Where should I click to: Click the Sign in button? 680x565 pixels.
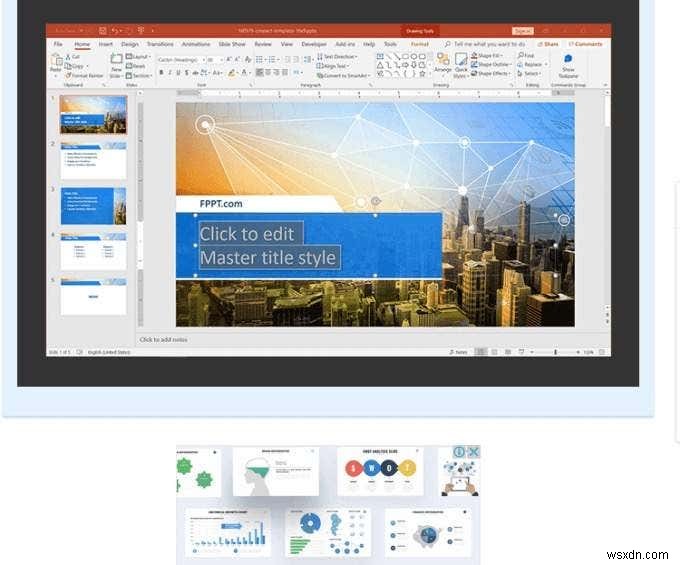[x=523, y=31]
